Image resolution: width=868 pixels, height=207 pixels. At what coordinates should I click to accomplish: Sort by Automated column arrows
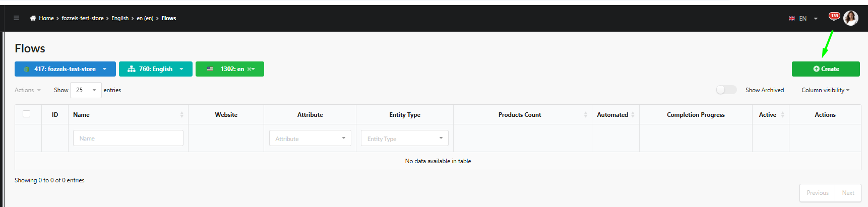click(x=633, y=115)
